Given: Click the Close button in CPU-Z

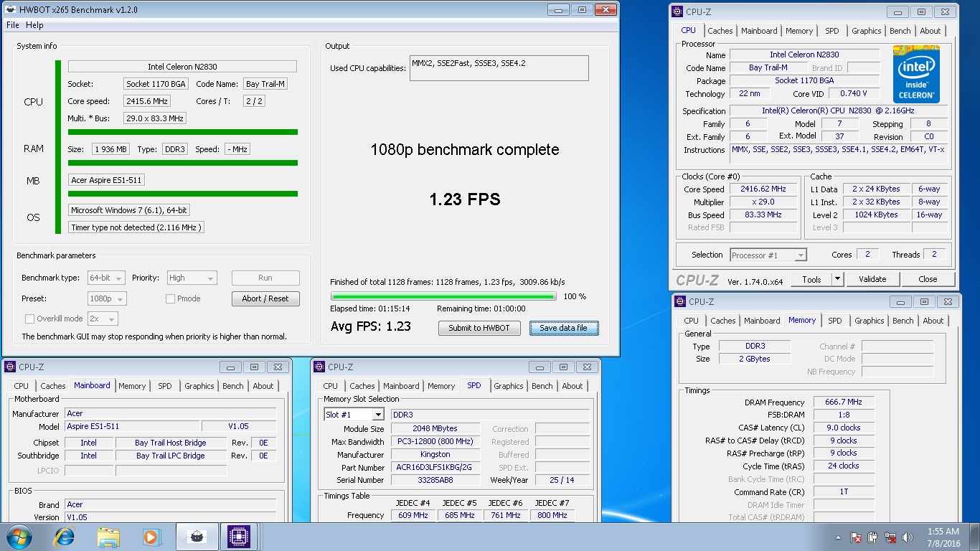Looking at the screenshot, I should pyautogui.click(x=928, y=279).
